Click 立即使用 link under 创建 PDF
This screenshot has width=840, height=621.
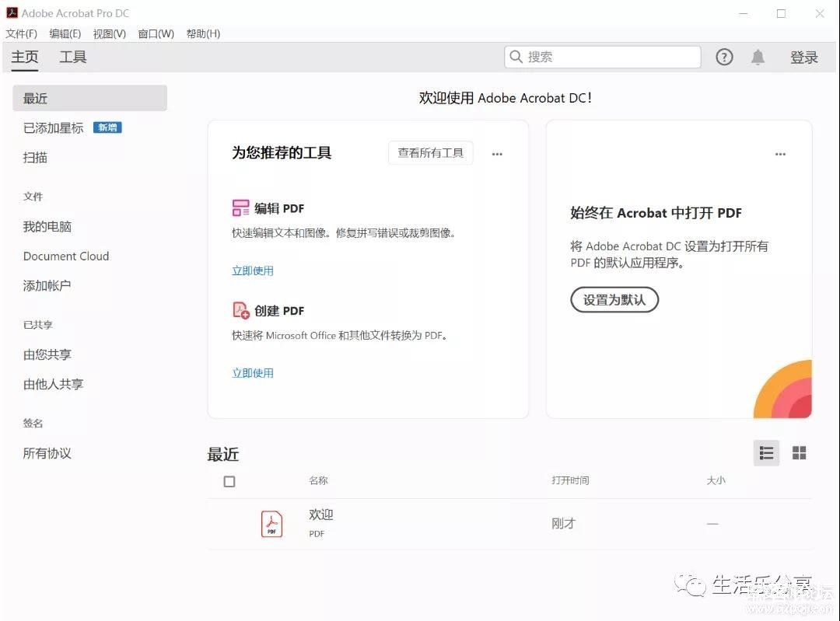tap(252, 373)
